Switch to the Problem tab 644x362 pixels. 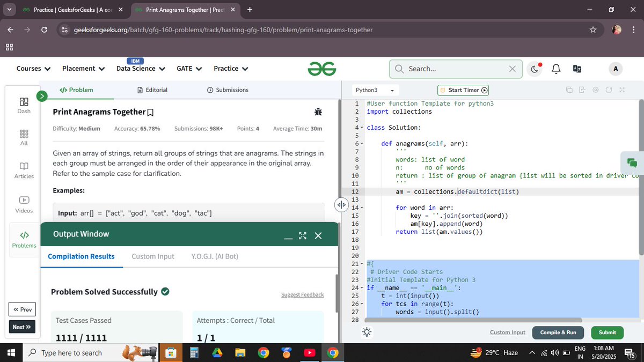76,90
